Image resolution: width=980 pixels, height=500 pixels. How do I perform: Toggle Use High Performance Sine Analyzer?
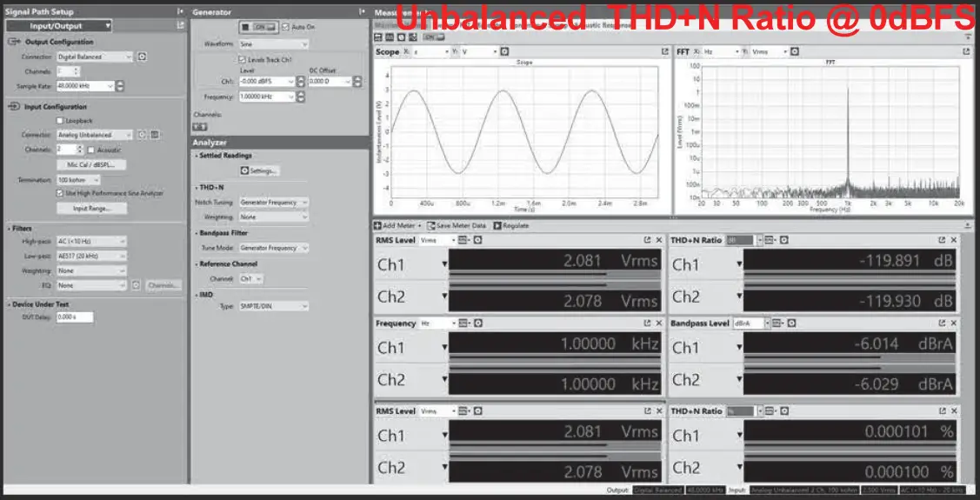[x=60, y=194]
